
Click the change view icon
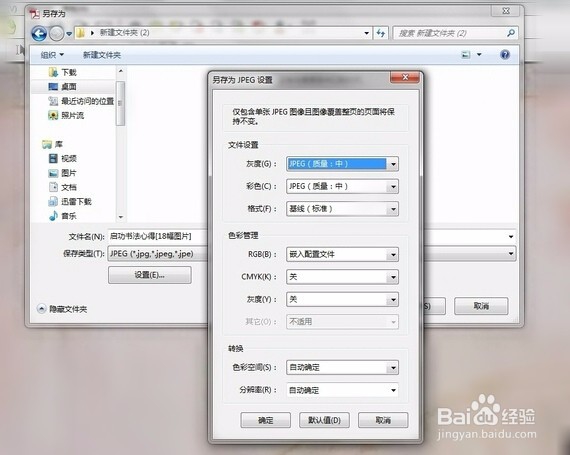466,55
